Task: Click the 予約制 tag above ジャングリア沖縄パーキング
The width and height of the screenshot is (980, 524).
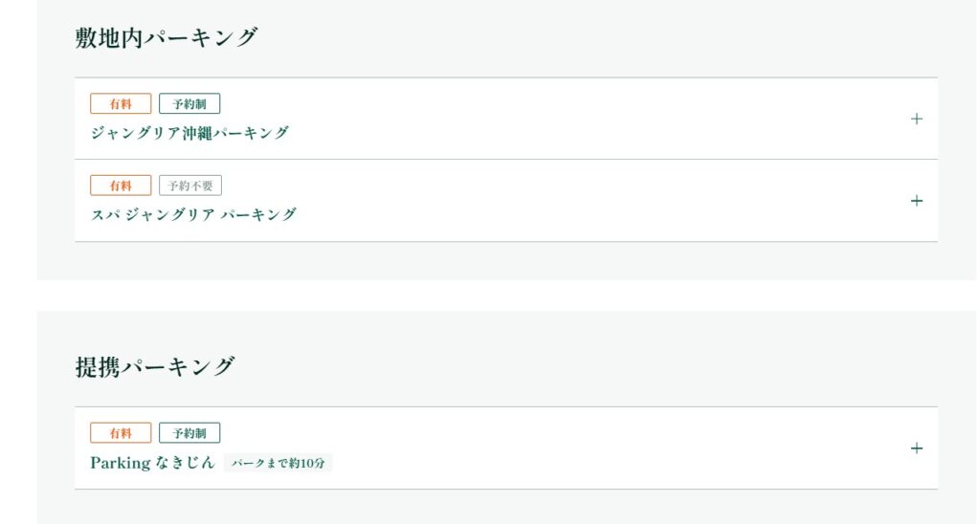Action: [189, 104]
